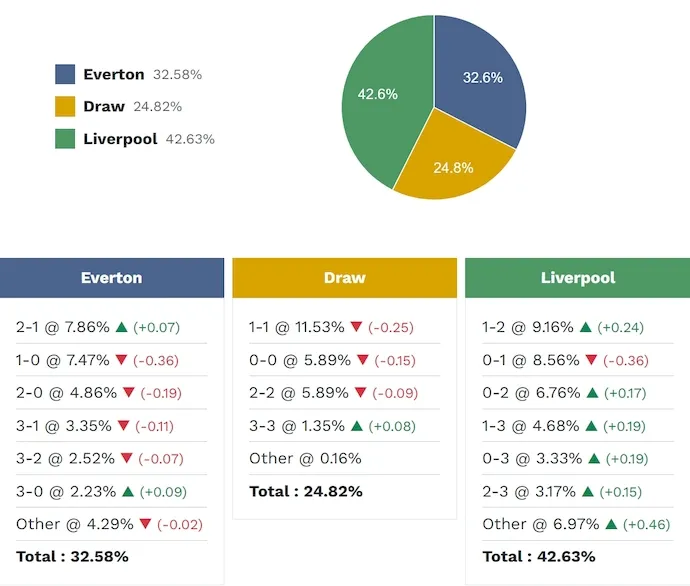Click the green up arrow beside 3-3 score
This screenshot has width=690, height=586.
(x=356, y=426)
